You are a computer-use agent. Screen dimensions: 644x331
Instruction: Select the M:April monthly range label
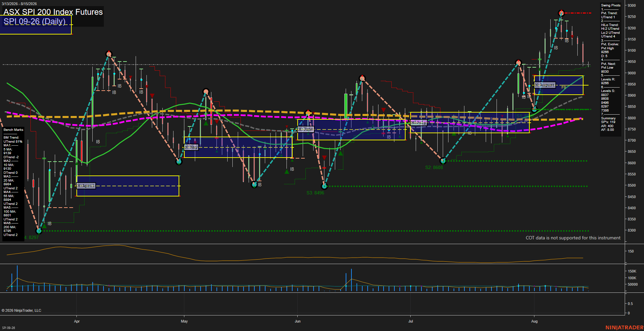(x=86, y=186)
